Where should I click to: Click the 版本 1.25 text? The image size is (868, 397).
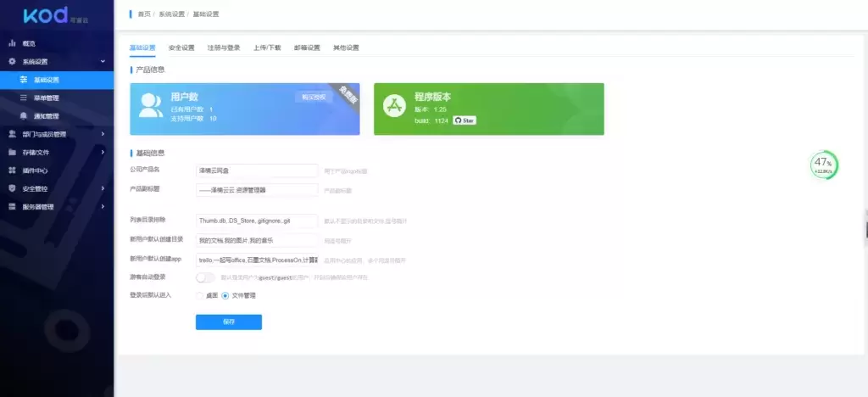click(430, 109)
